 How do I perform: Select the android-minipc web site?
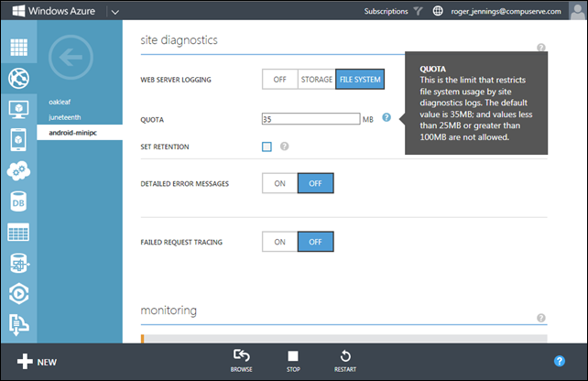coord(80,133)
